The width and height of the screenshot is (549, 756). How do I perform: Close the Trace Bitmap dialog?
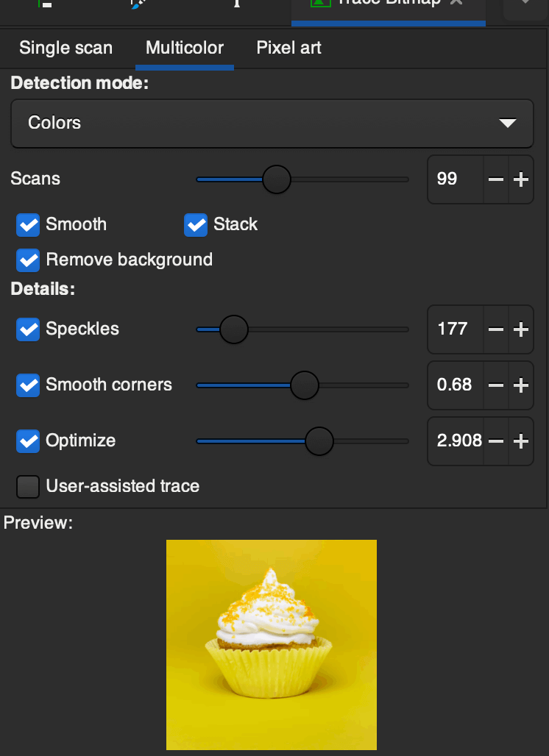click(x=458, y=2)
